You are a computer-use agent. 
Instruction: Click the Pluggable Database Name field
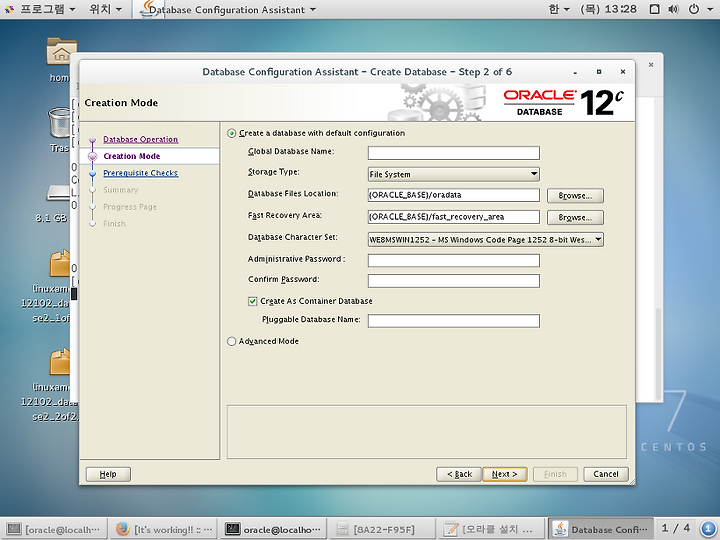454,321
